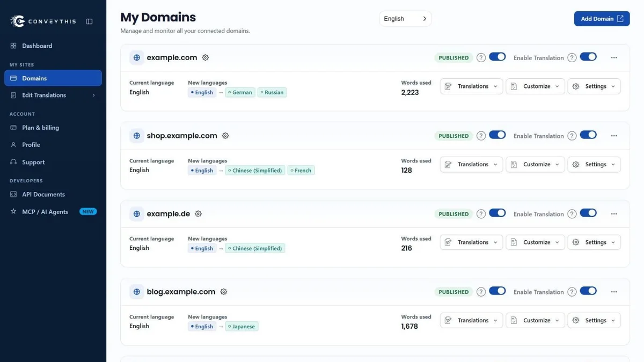
Task: Open Customize dropdown for example.de
Action: pyautogui.click(x=535, y=242)
